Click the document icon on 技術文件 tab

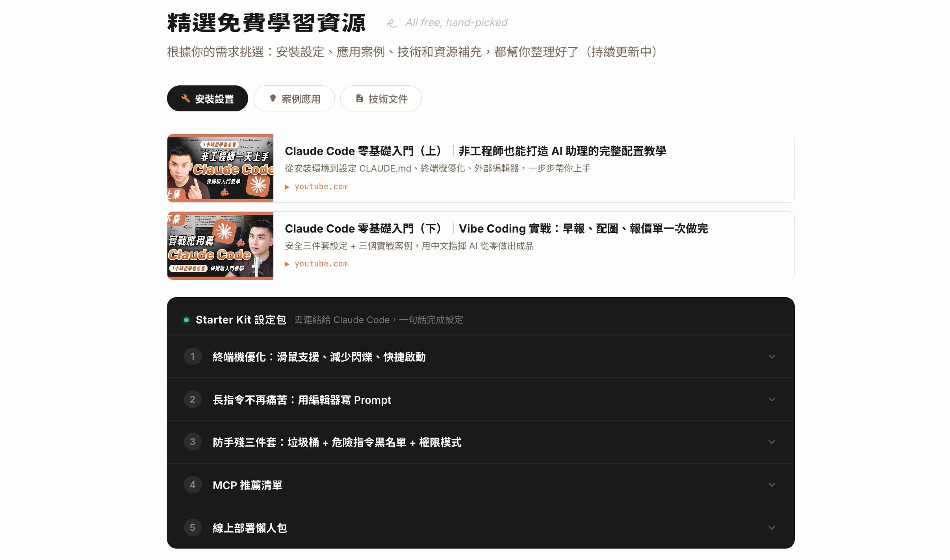point(359,98)
